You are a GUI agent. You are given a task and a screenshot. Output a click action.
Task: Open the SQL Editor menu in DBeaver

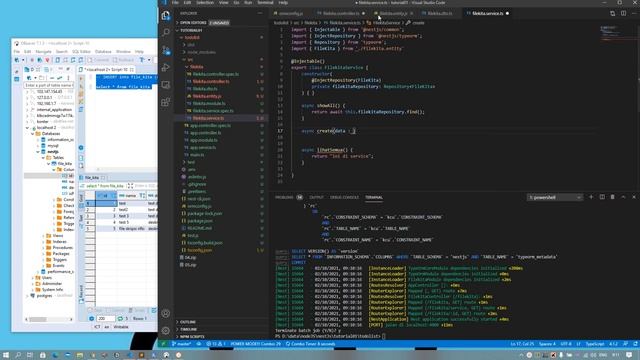tap(81, 52)
